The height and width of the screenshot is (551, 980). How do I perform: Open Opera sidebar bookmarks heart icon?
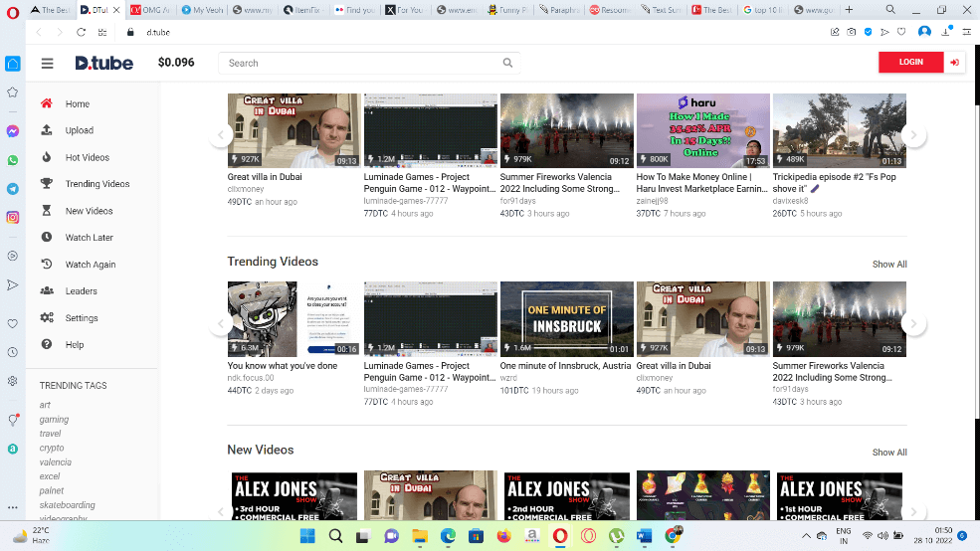(x=13, y=323)
